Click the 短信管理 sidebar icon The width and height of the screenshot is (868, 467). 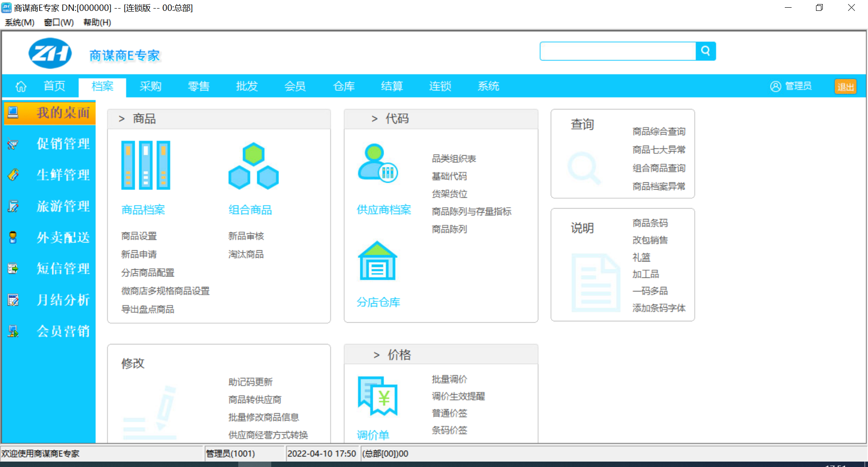pyautogui.click(x=13, y=269)
